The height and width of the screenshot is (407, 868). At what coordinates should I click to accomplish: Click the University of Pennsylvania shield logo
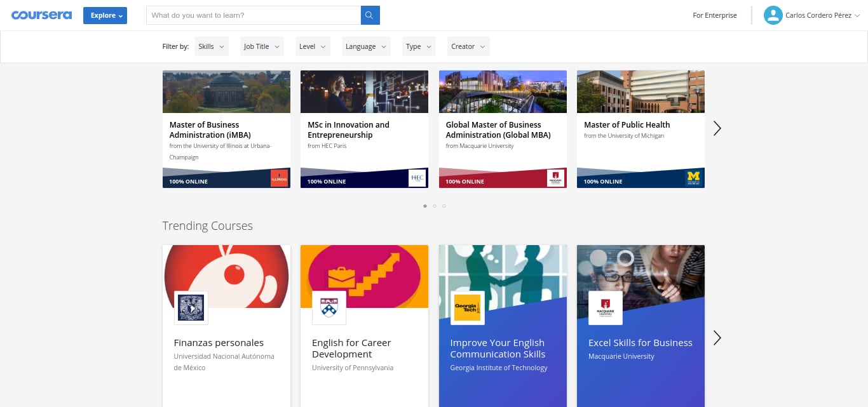point(329,308)
